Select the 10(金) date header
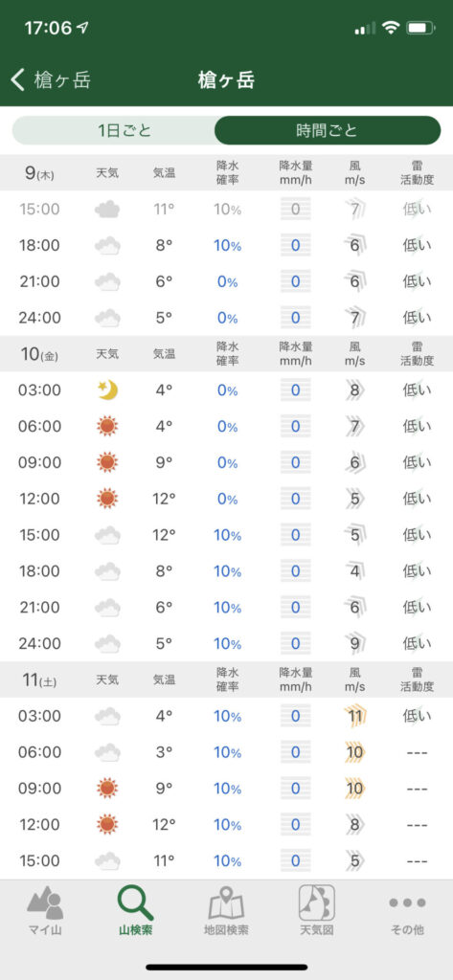The height and width of the screenshot is (980, 453). [x=39, y=354]
